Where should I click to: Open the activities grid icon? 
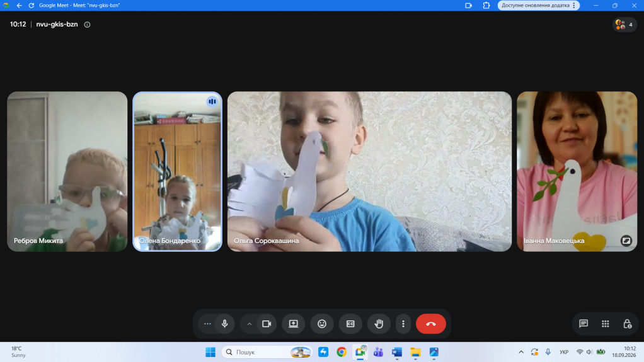[606, 324]
